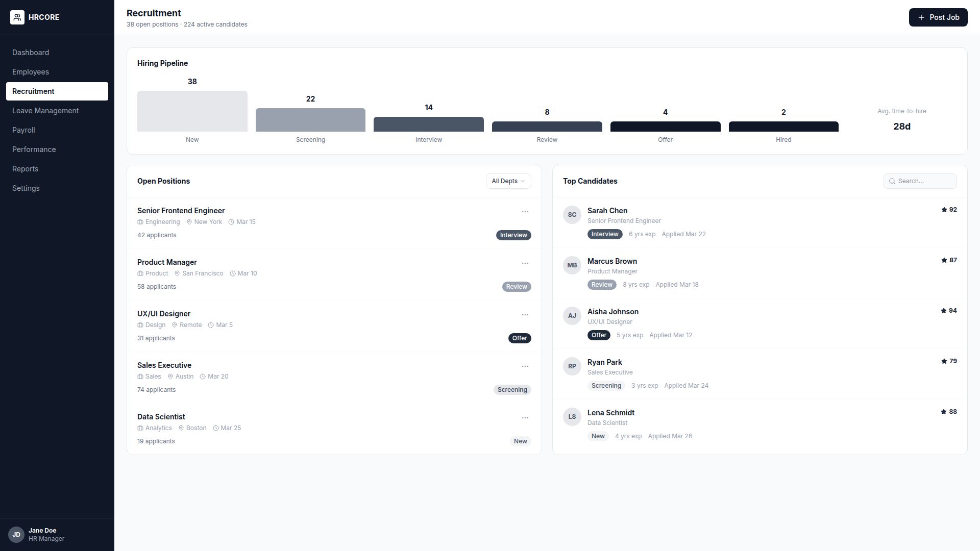Open more options for UX/UI Designer position
The width and height of the screenshot is (980, 551).
(x=525, y=315)
